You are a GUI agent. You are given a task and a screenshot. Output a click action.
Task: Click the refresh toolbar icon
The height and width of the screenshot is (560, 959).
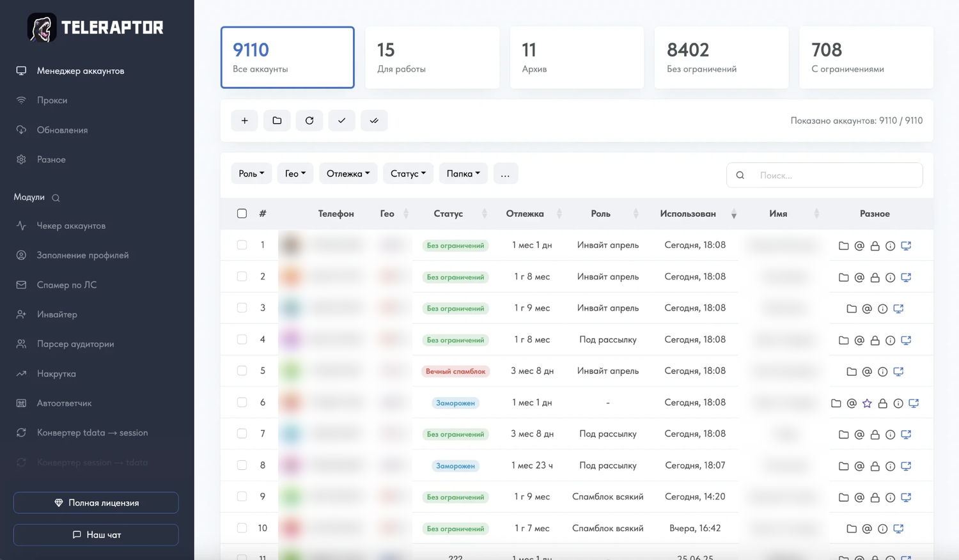click(x=309, y=120)
